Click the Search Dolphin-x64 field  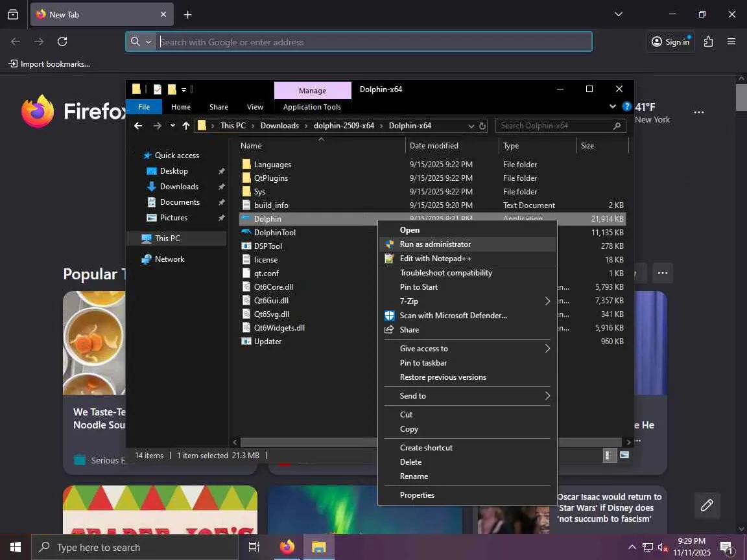point(560,126)
